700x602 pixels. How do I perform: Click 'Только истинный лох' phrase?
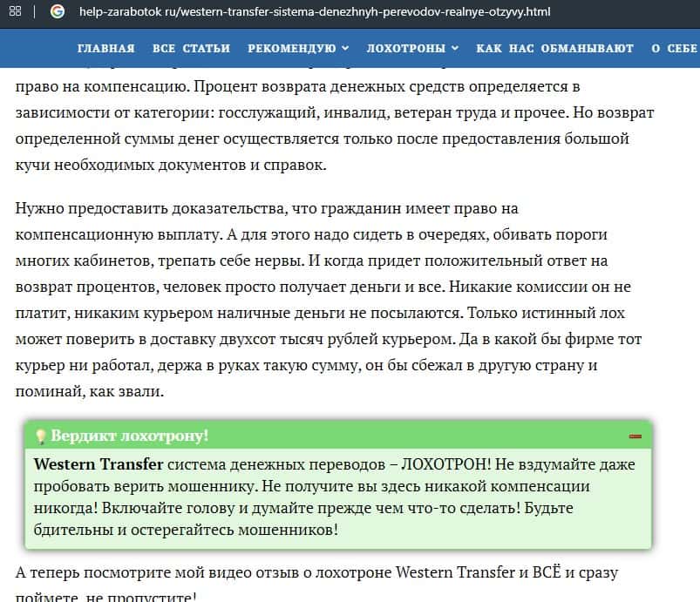point(546,313)
